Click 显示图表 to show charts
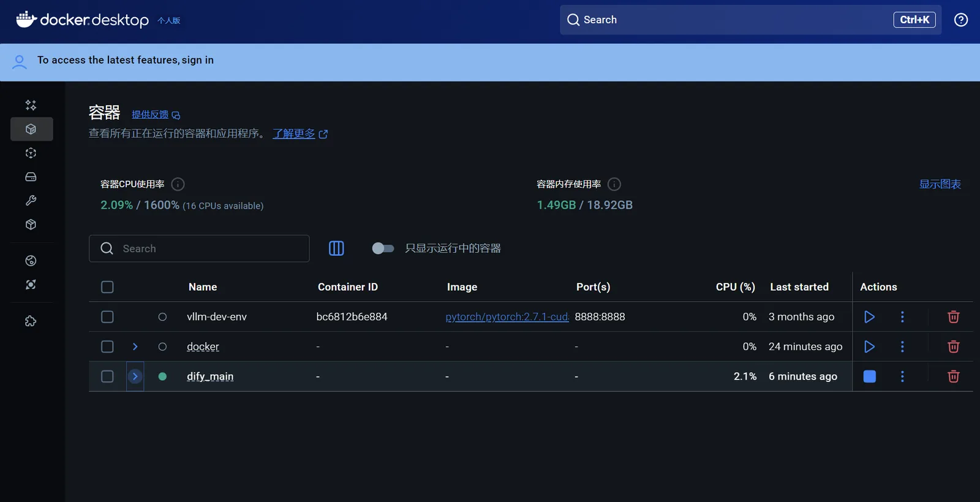Screen dimensions: 980x502 click(x=940, y=184)
